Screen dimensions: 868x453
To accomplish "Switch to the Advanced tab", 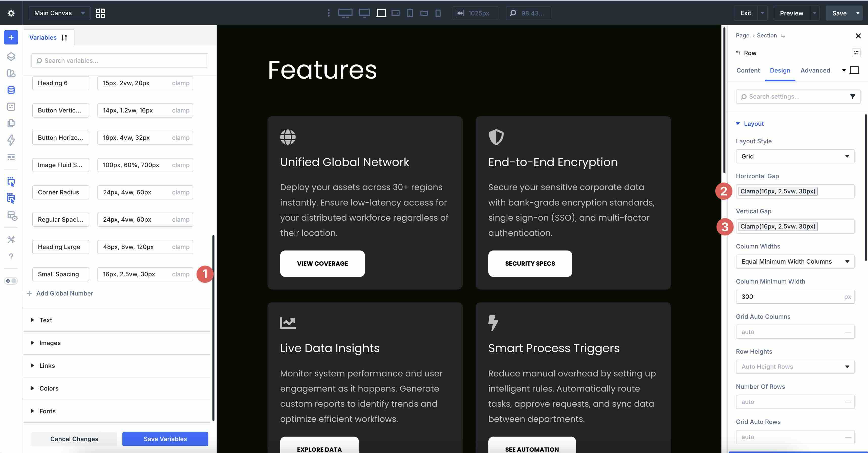I will [x=815, y=70].
